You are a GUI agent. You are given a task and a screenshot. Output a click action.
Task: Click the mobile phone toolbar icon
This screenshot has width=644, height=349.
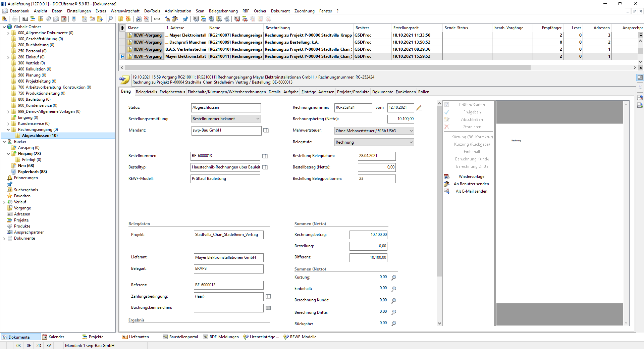pos(74,19)
